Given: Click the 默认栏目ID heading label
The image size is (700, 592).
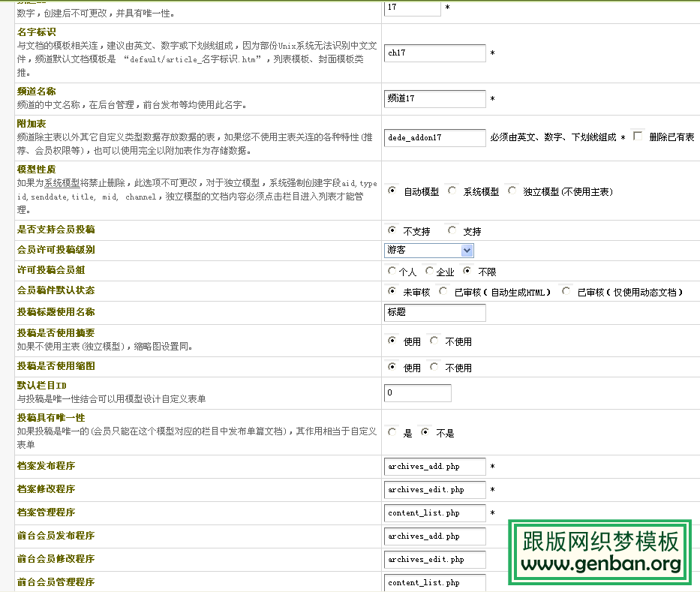Looking at the screenshot, I should 42,386.
